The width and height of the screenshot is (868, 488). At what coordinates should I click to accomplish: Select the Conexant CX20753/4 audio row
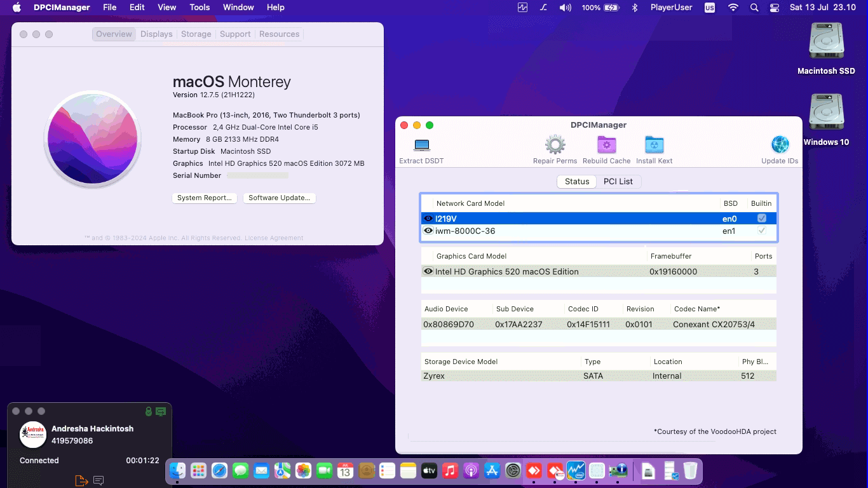coord(599,324)
